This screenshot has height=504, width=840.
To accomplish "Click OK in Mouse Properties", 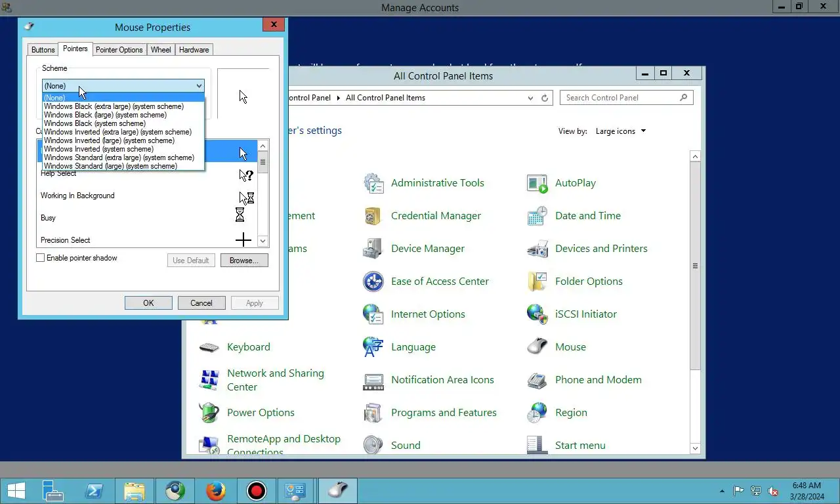I will pyautogui.click(x=148, y=303).
